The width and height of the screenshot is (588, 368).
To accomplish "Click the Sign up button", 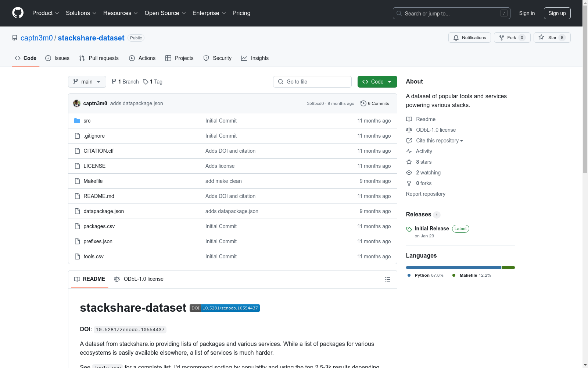I will pyautogui.click(x=557, y=13).
